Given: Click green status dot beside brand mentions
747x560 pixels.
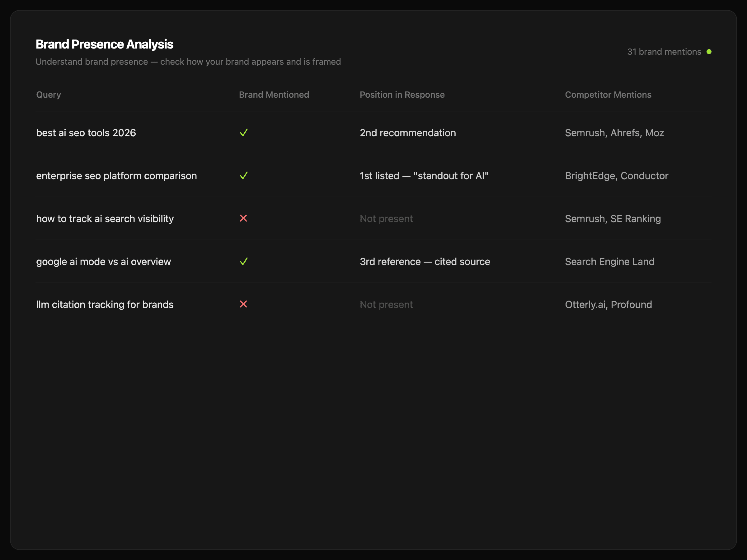Looking at the screenshot, I should 709,52.
